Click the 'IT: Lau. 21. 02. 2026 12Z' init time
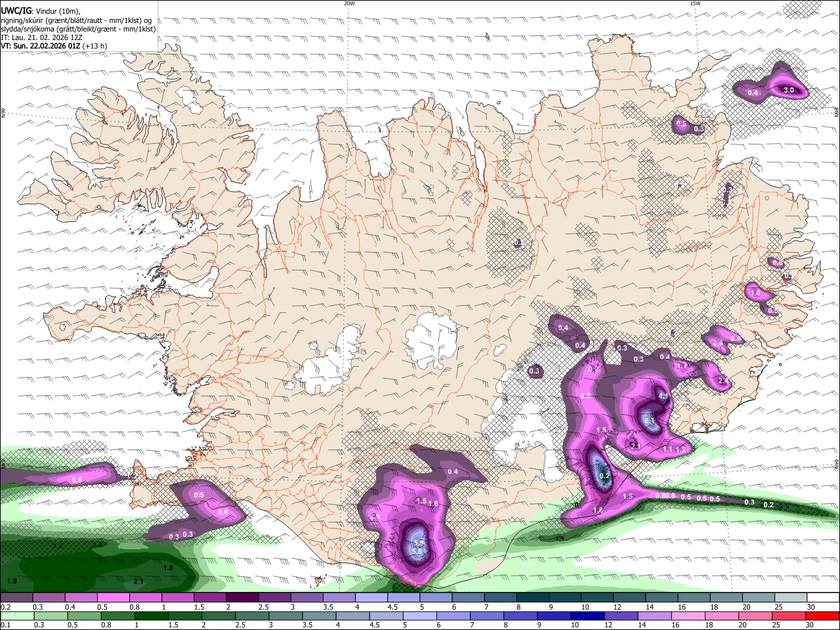Image resolution: width=840 pixels, height=630 pixels. coord(41,37)
